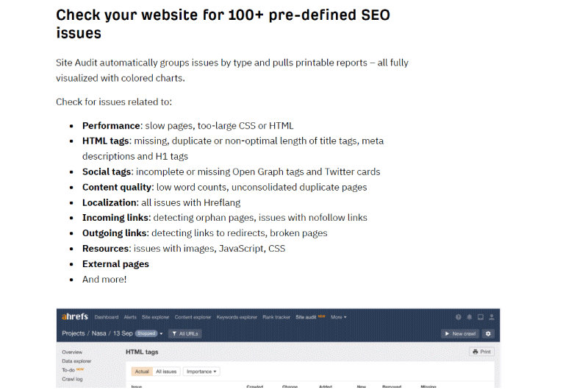Open Data explorer in the sidebar

pyautogui.click(x=76, y=361)
